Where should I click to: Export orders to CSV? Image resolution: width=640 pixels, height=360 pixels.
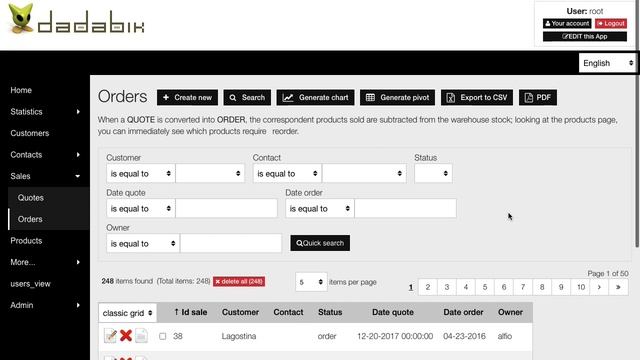477,98
